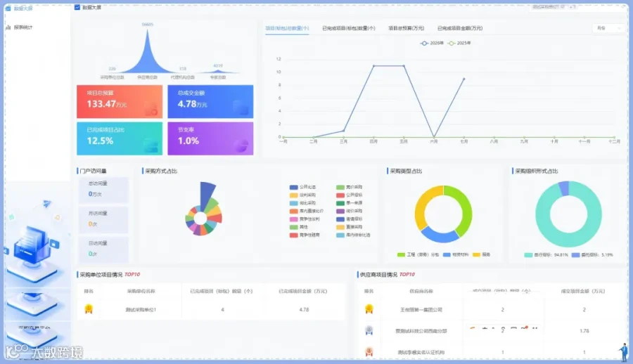Click the gold medal icon for 测试采购单位1
633x364 pixels.
(89, 309)
